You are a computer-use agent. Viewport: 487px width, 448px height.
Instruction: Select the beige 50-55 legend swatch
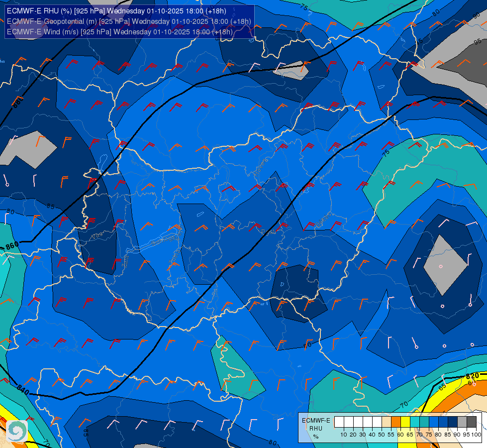pyautogui.click(x=387, y=422)
